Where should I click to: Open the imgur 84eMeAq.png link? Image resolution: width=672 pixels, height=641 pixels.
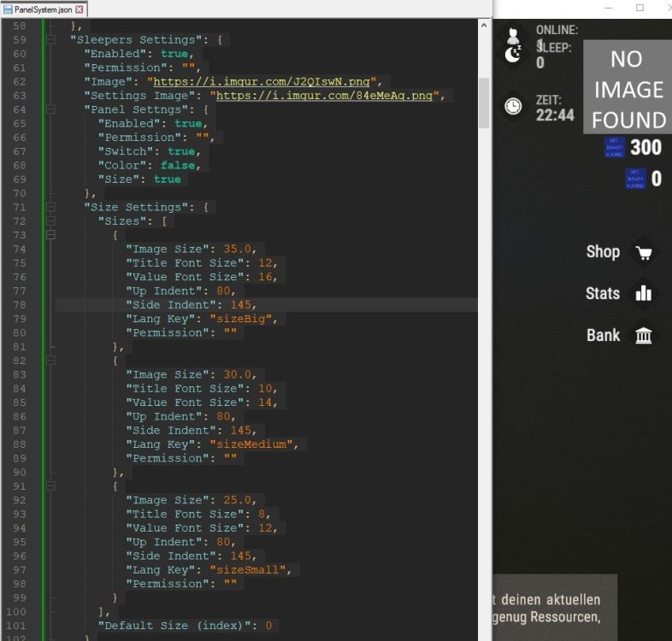click(324, 96)
